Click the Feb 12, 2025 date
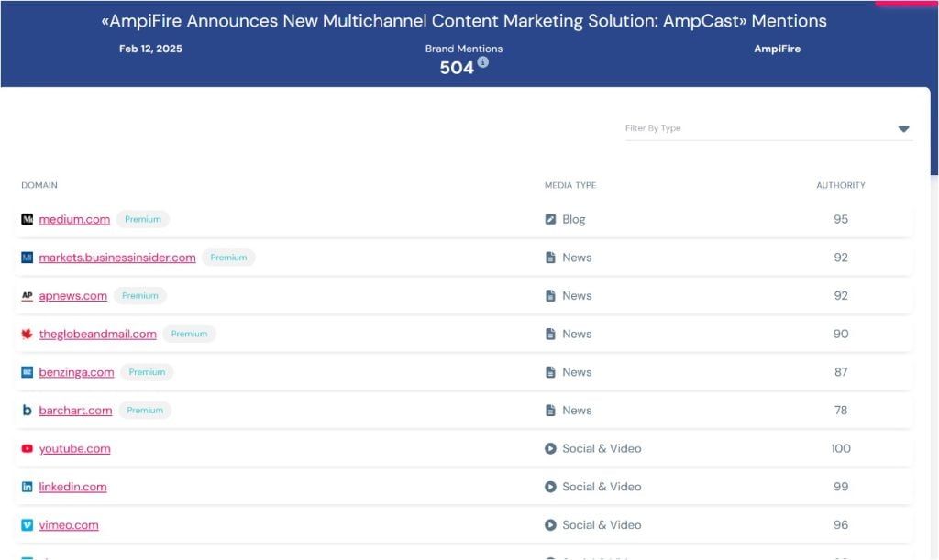Screen dimensions: 939x560 click(x=150, y=49)
